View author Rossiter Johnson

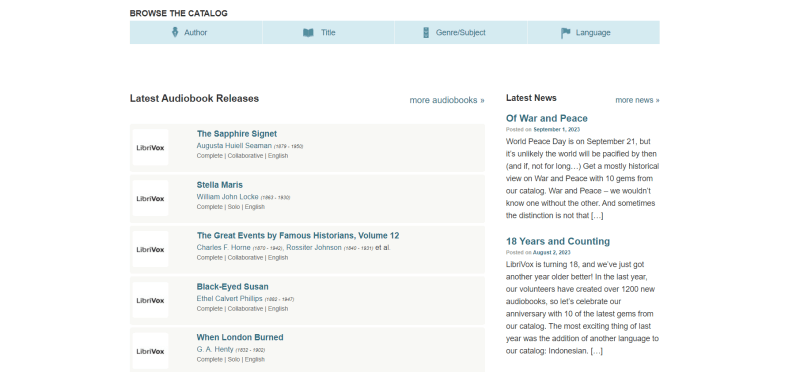tap(314, 247)
